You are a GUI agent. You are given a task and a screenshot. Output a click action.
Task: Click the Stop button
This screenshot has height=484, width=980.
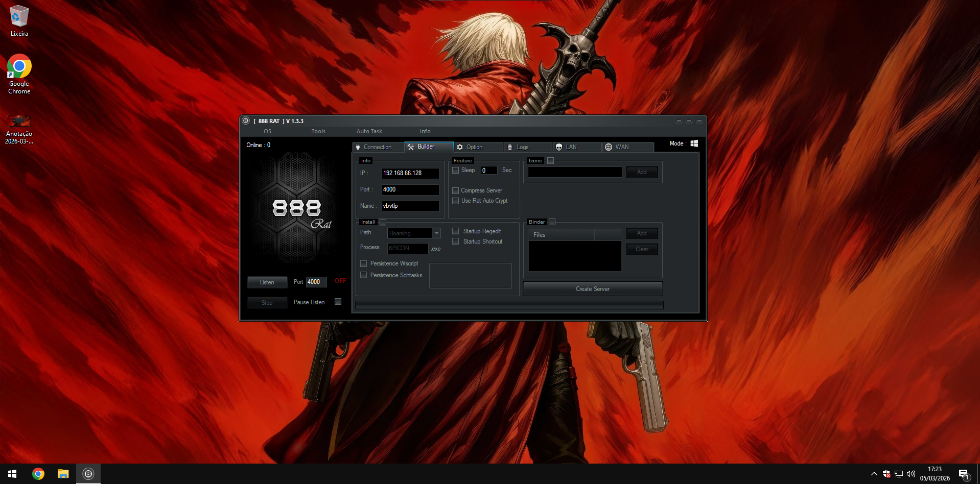click(x=267, y=303)
